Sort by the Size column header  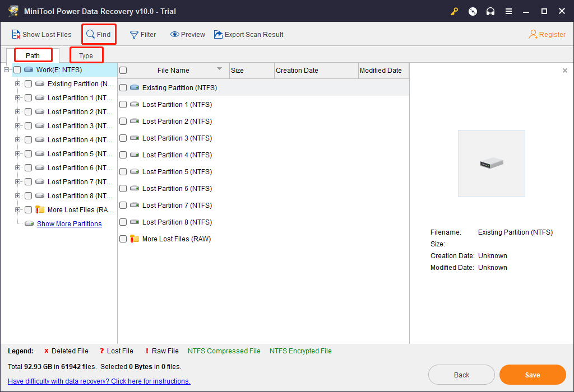point(252,70)
